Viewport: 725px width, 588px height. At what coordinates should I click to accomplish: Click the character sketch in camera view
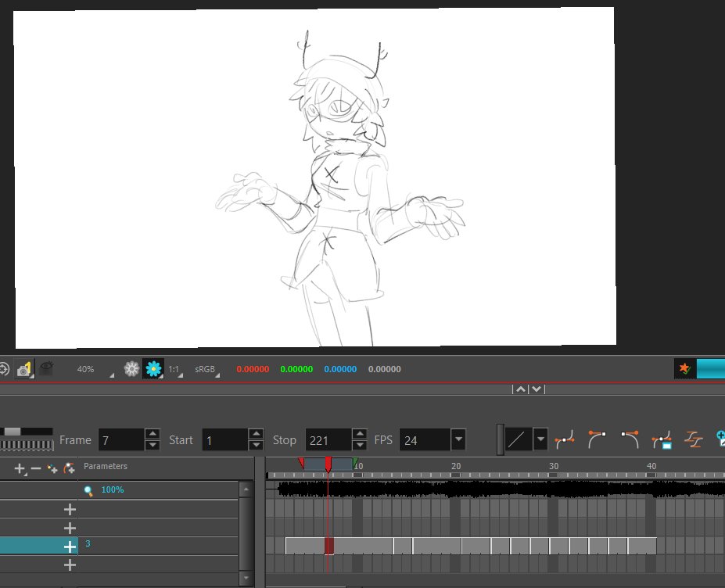click(340, 187)
